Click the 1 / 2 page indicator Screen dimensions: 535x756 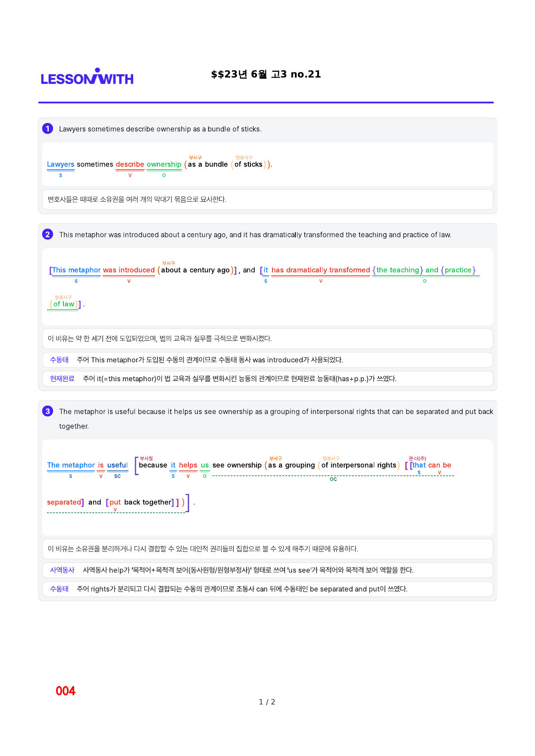click(267, 702)
